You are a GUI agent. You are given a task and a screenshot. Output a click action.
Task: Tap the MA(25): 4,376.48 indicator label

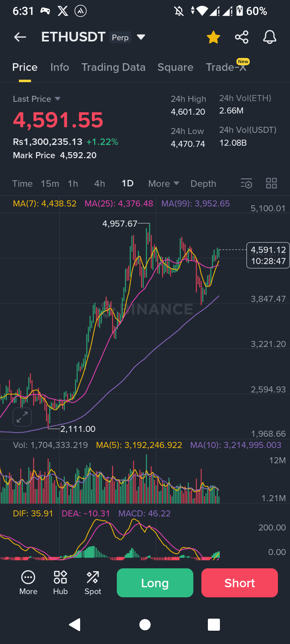(x=119, y=204)
